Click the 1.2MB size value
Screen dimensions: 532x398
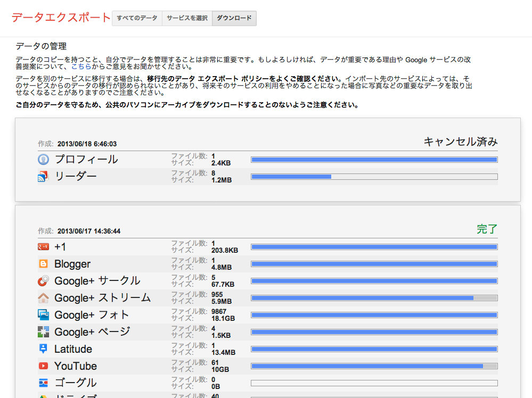pyautogui.click(x=222, y=180)
